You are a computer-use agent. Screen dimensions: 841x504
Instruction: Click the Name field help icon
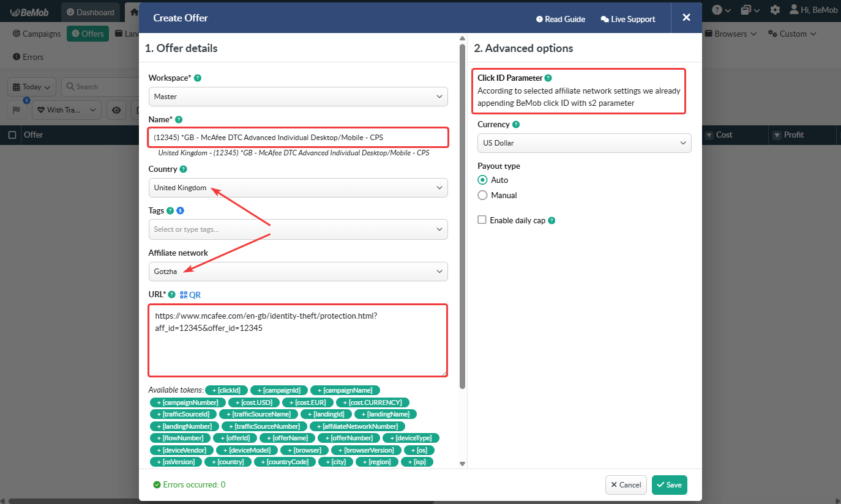click(179, 119)
